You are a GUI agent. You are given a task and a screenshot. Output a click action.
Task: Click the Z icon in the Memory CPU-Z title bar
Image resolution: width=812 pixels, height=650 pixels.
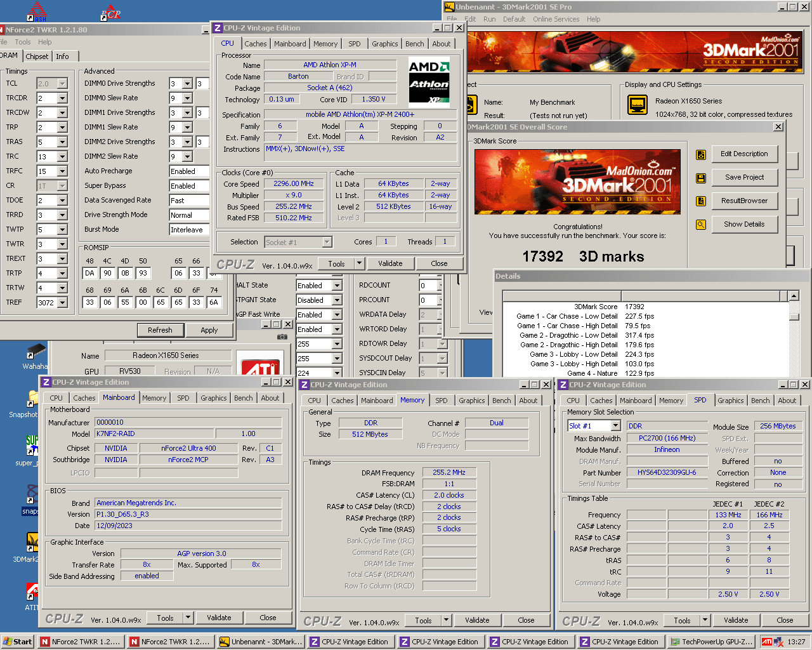(x=304, y=385)
